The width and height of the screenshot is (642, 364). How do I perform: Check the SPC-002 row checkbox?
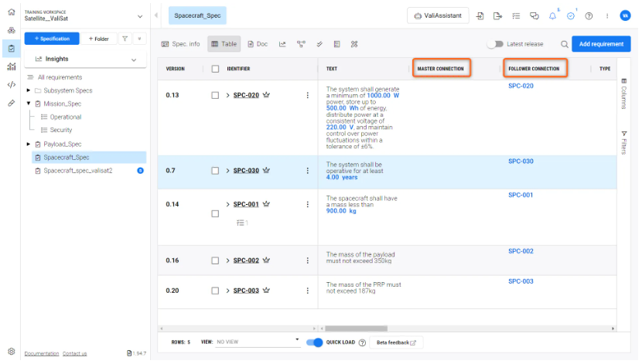(x=215, y=260)
